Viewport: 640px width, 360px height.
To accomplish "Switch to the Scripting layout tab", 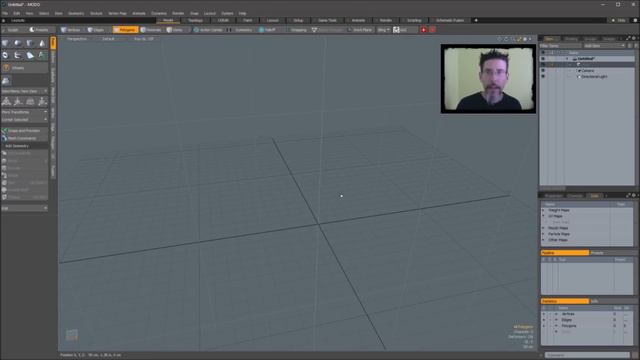I will [x=414, y=20].
